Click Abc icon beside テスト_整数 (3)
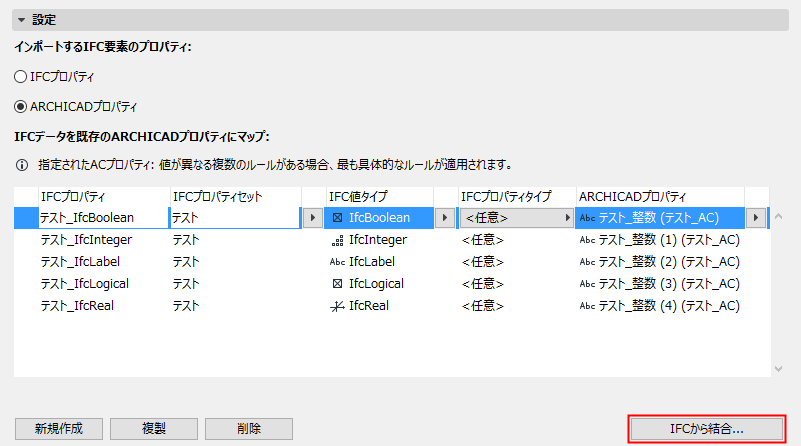 click(587, 284)
